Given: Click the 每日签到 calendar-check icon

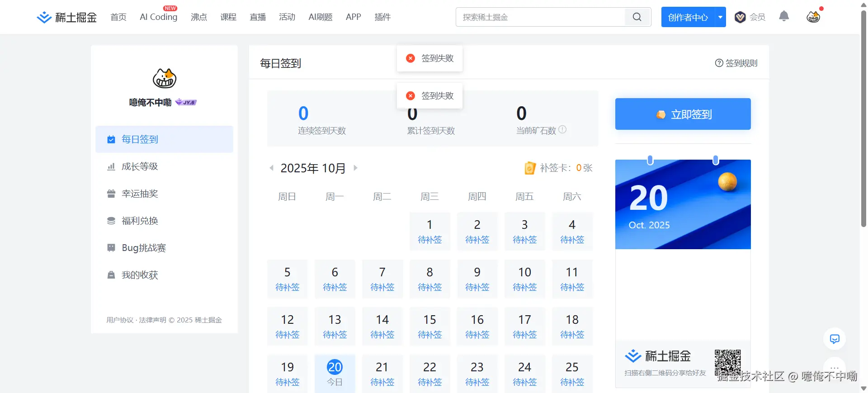Looking at the screenshot, I should pos(111,139).
